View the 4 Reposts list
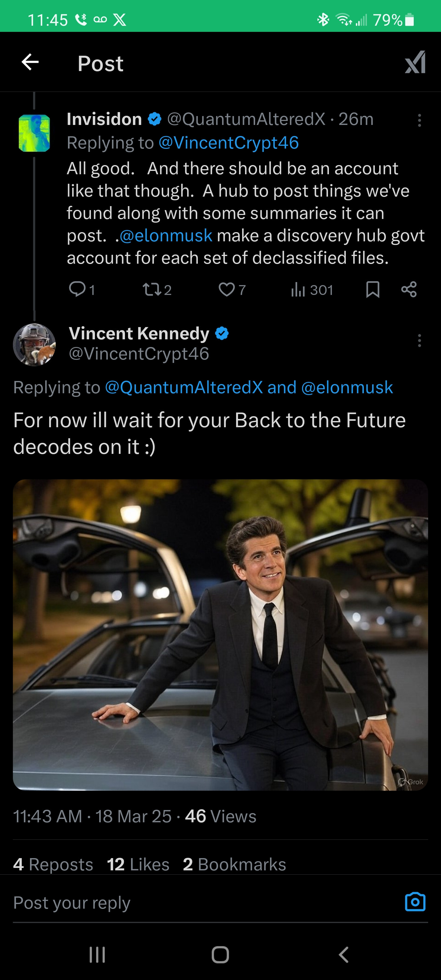Viewport: 441px width, 980px height. coord(53,865)
